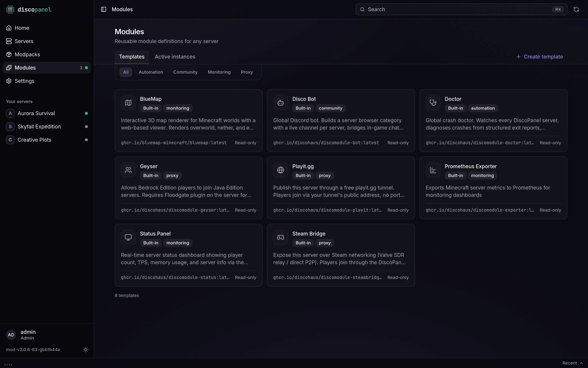The image size is (588, 368).
Task: Open Settings in the sidebar
Action: click(47, 81)
